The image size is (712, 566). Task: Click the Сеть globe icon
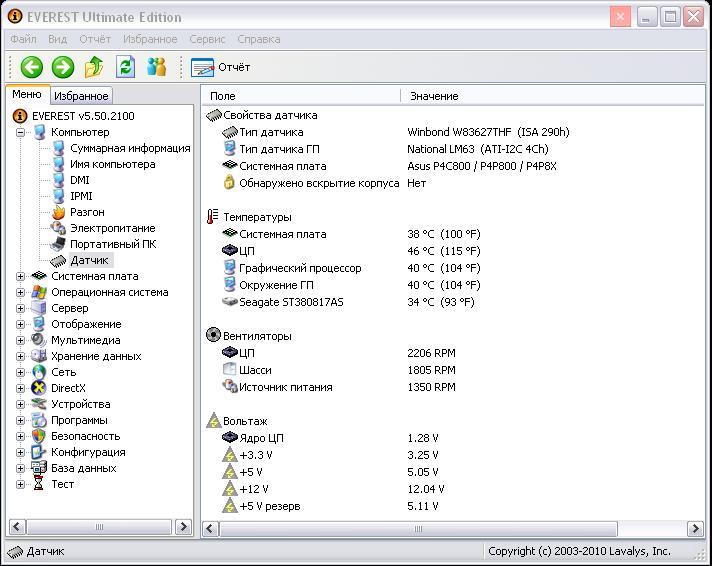click(39, 372)
